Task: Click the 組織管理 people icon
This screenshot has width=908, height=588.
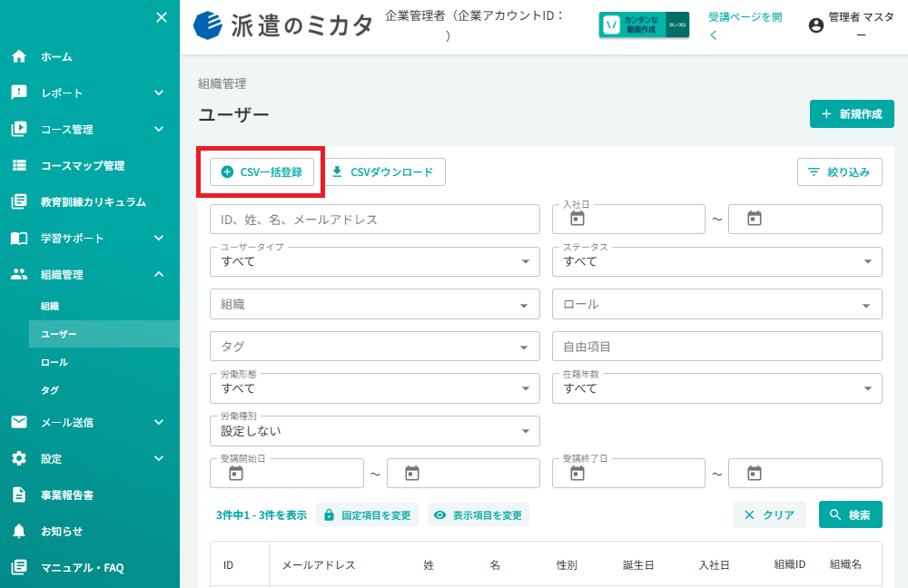Action: tap(19, 274)
